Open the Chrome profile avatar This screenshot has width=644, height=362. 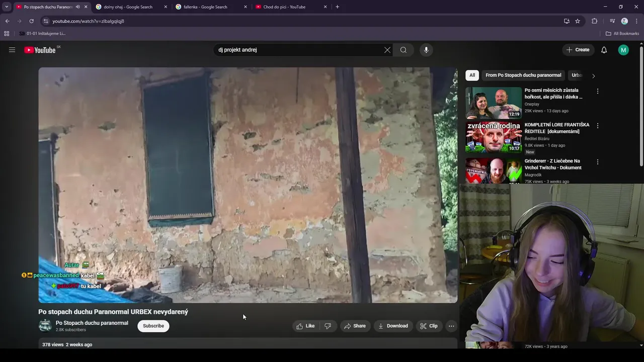[624, 21]
